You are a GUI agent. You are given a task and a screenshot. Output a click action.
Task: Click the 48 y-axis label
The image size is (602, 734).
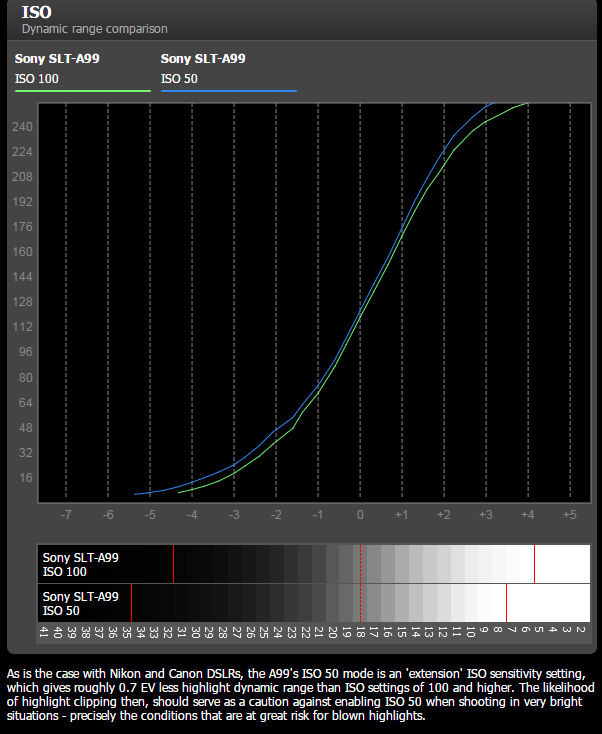[x=26, y=428]
